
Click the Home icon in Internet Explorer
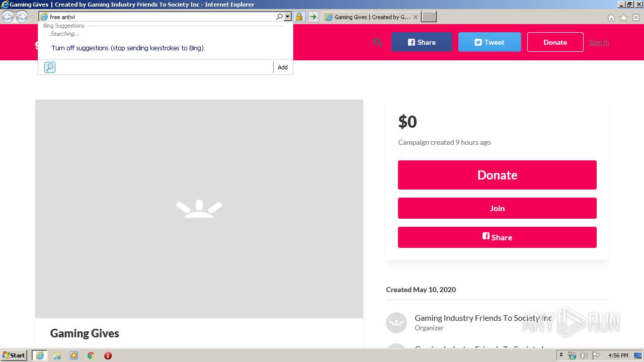tap(611, 18)
